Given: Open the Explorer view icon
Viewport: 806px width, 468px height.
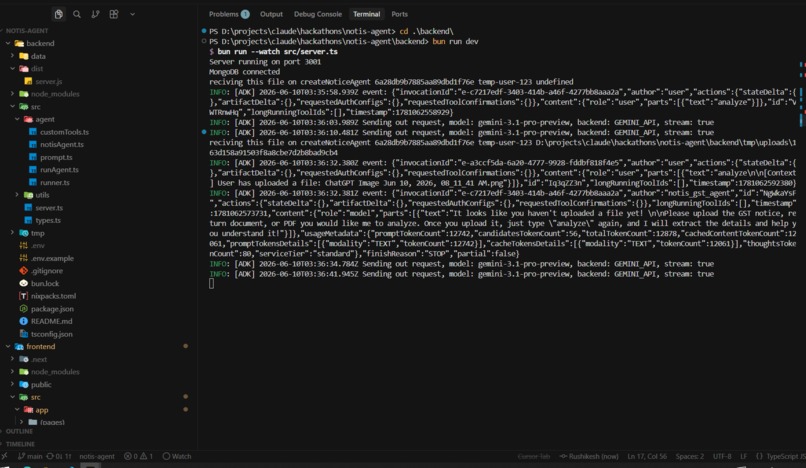Looking at the screenshot, I should point(59,14).
